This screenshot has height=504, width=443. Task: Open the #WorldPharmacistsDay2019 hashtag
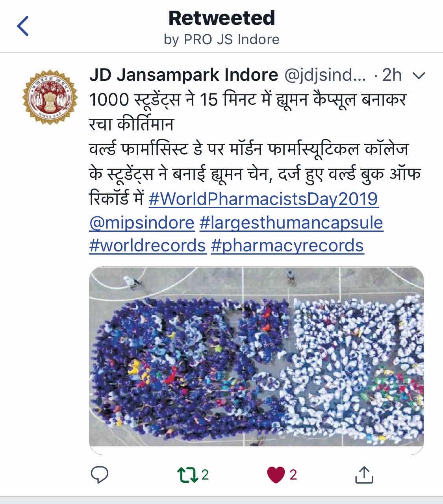[263, 199]
